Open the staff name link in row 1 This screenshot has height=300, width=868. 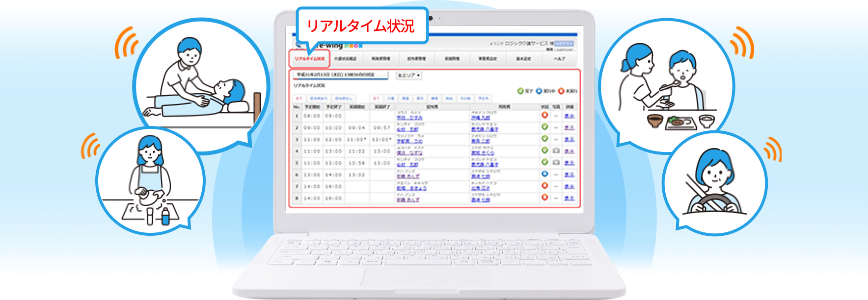[409, 118]
